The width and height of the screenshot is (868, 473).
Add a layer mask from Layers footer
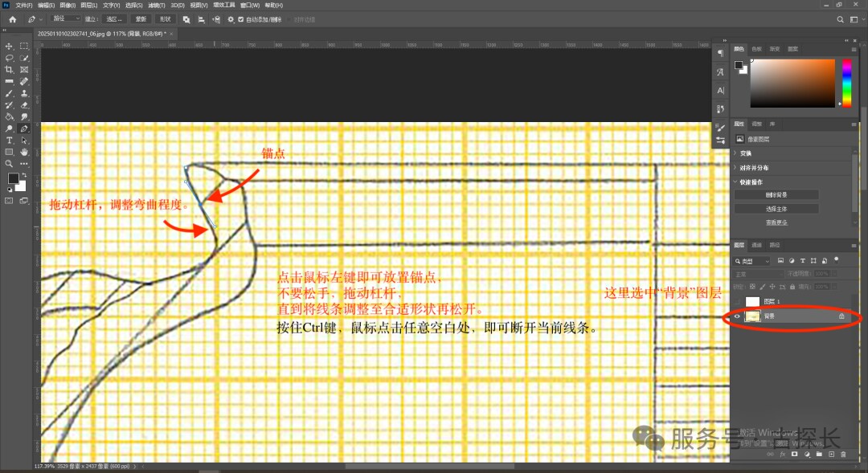[794, 455]
